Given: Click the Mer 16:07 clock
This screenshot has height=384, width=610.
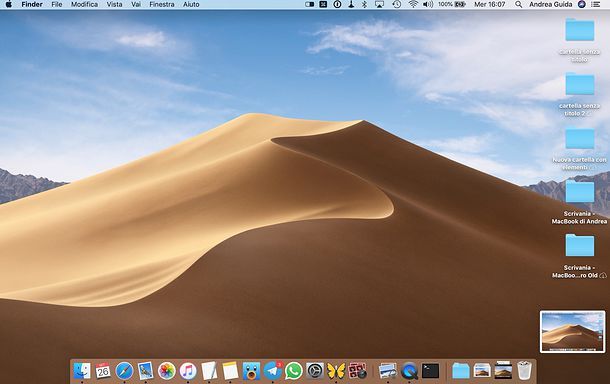Looking at the screenshot, I should click(489, 4).
